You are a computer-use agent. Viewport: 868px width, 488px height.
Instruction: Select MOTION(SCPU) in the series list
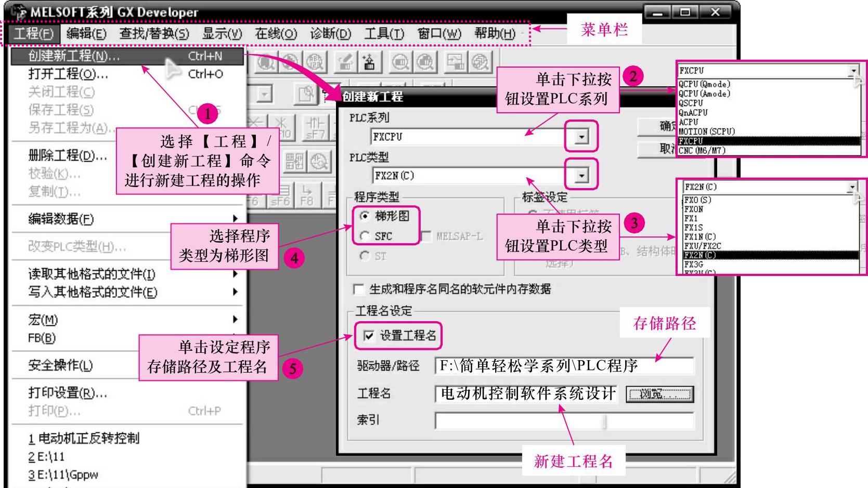tap(769, 131)
